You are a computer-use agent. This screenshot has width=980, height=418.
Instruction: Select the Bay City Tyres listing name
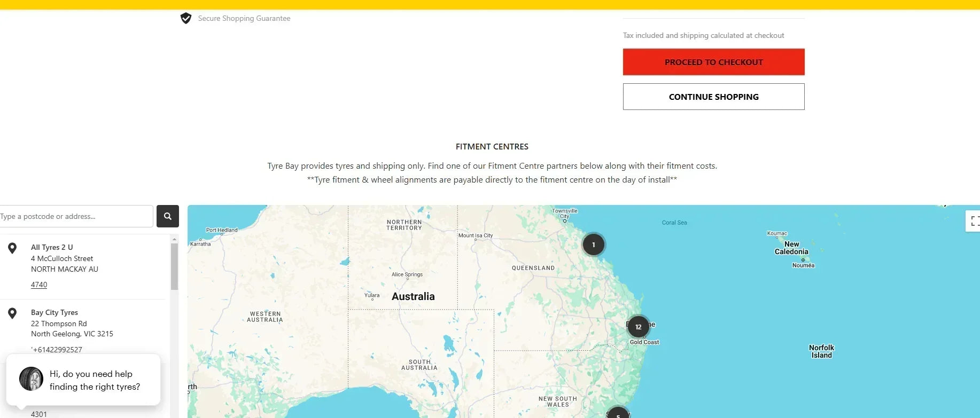(x=55, y=312)
